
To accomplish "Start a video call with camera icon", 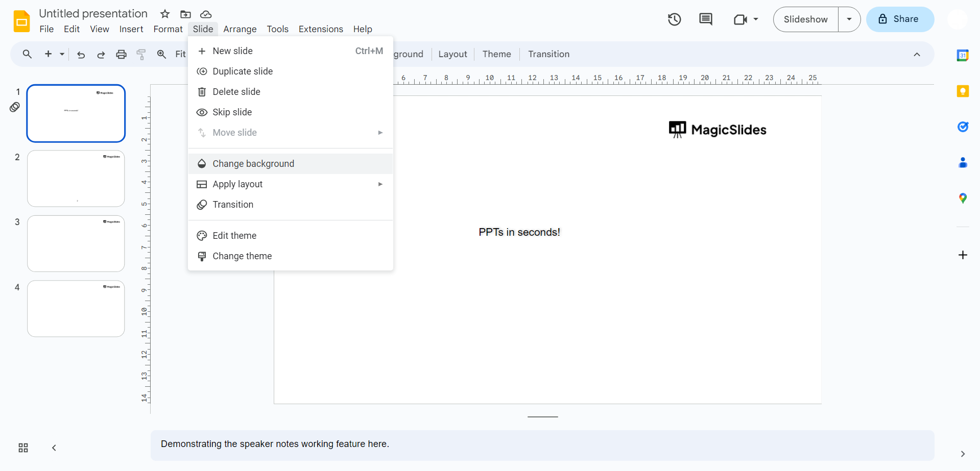I will coord(740,19).
